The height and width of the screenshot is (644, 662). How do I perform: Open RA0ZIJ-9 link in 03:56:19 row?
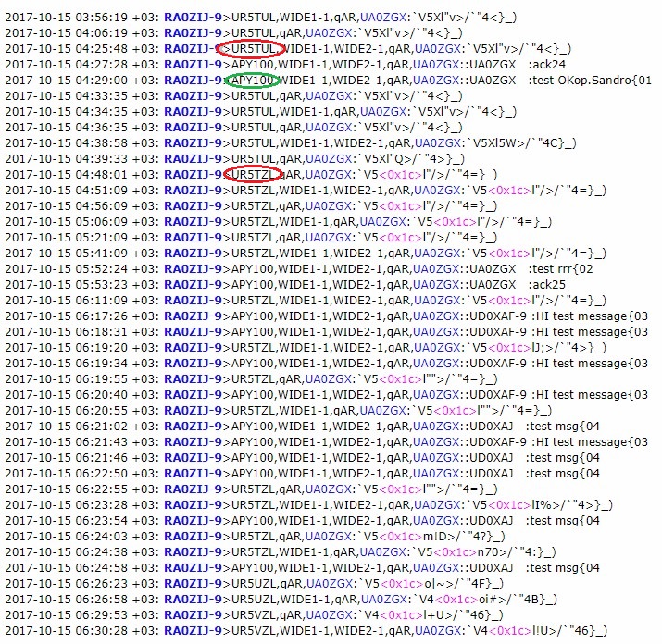click(192, 15)
